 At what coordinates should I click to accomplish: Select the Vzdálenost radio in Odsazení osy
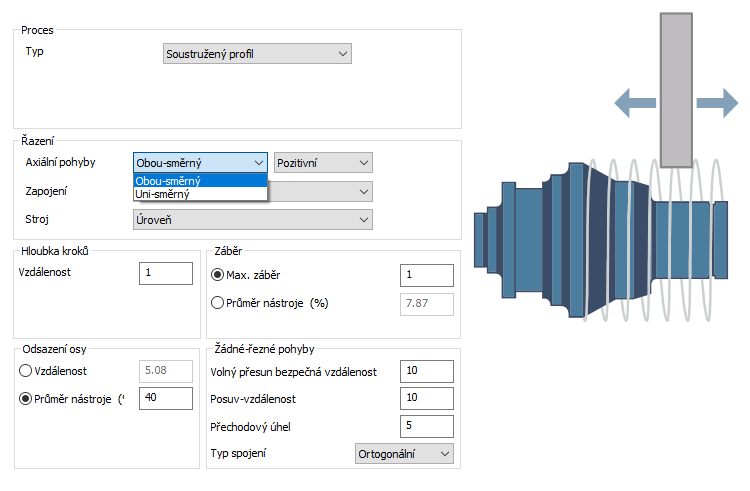click(25, 371)
